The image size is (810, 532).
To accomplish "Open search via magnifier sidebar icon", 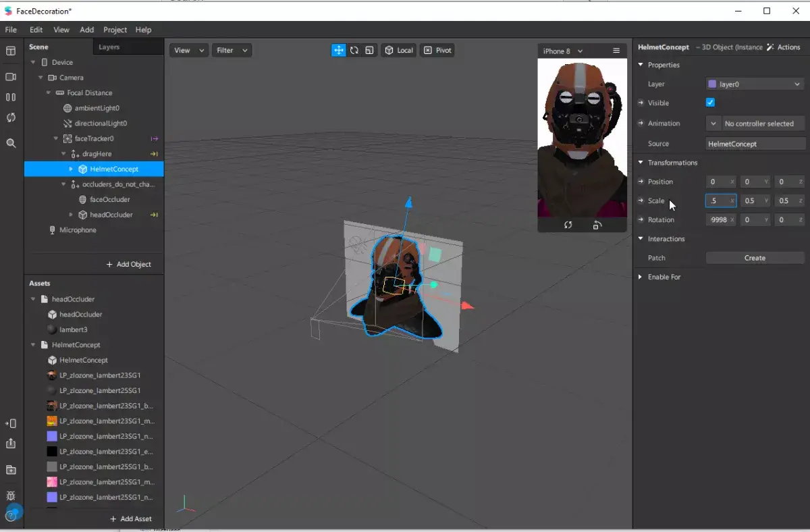I will point(11,143).
